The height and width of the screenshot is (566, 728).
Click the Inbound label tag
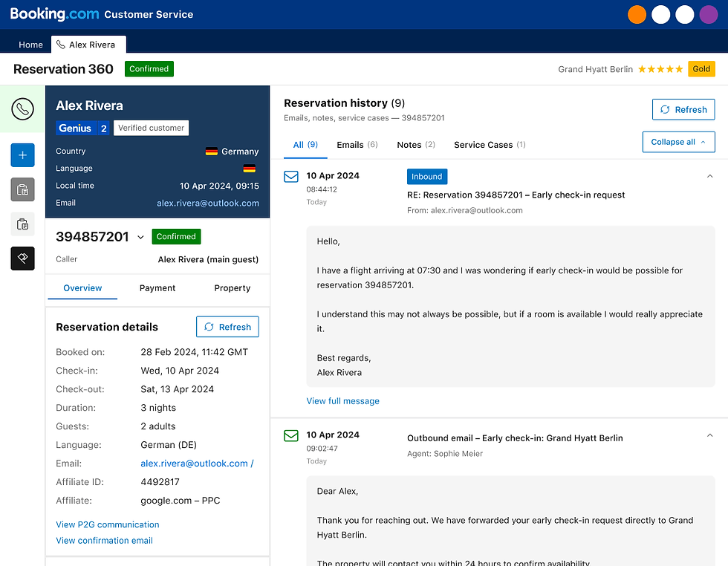point(426,177)
